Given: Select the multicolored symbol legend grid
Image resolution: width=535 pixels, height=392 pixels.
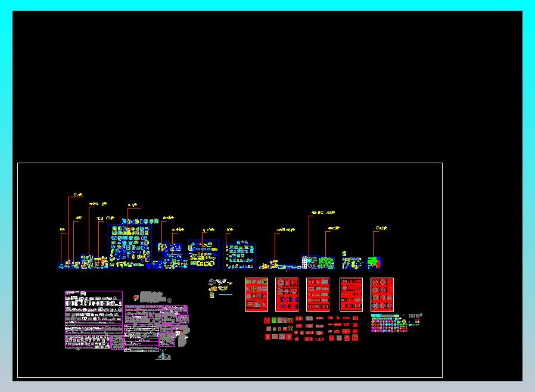Looking at the screenshot, I should [x=389, y=323].
